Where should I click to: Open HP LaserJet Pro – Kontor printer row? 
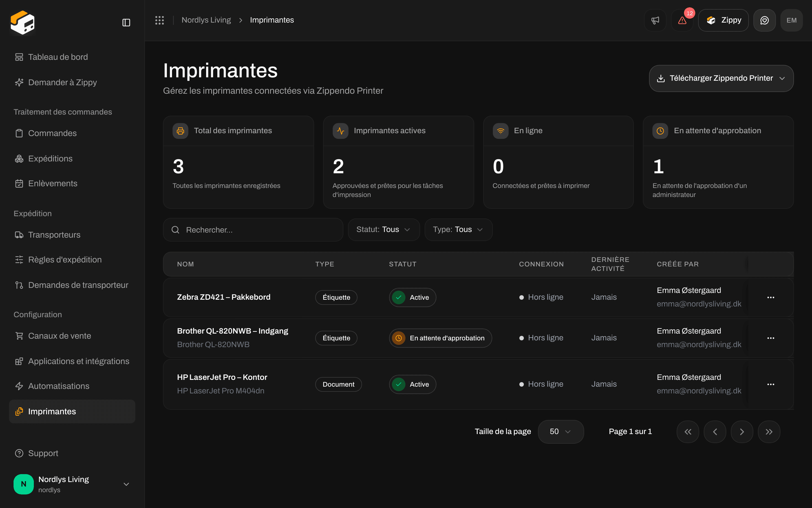478,384
